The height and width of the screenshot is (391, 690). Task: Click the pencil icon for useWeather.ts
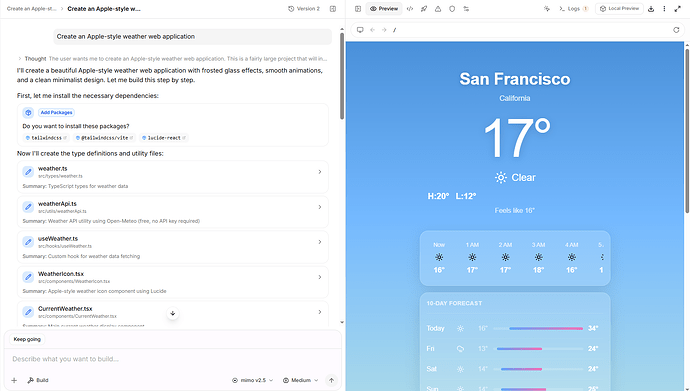[x=28, y=242]
